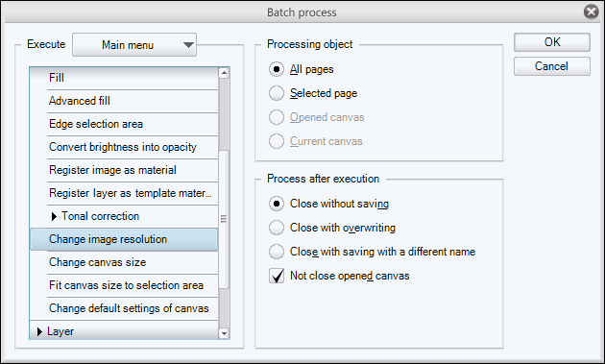Image resolution: width=605 pixels, height=364 pixels.
Task: Click the command list scrollbar thumb
Action: coord(224,219)
